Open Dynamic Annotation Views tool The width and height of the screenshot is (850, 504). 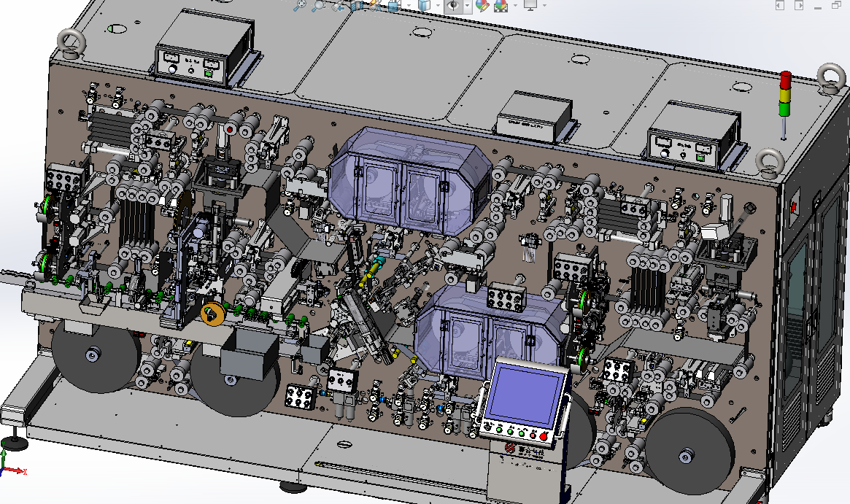click(375, 5)
